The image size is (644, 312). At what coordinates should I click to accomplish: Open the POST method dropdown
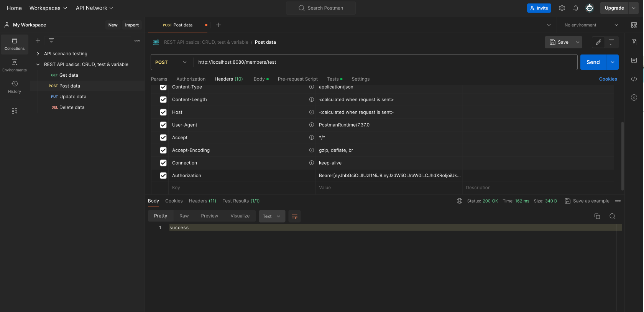click(x=171, y=62)
